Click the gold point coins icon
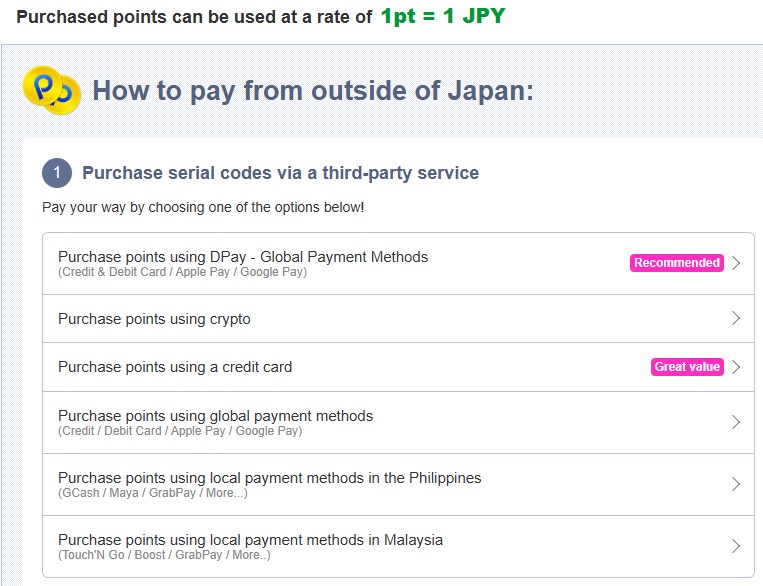Viewport: 763px width, 586px height. click(x=52, y=90)
